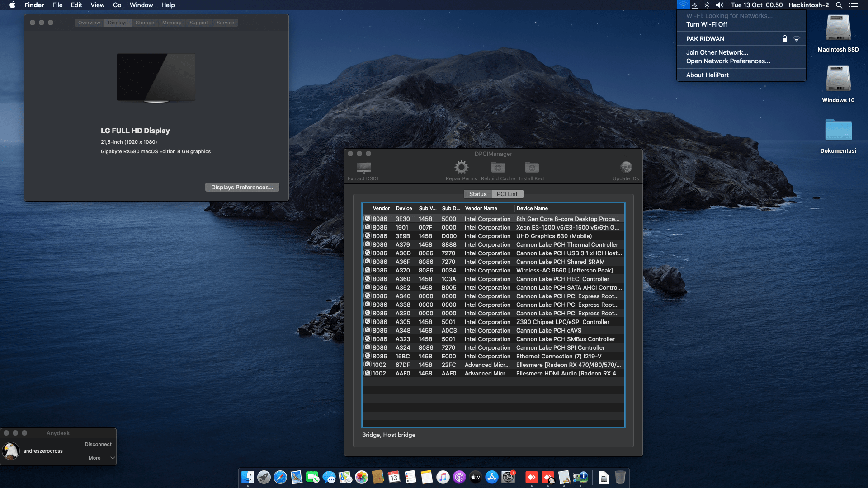Image resolution: width=868 pixels, height=488 pixels.
Task: Select the PCI List segment
Action: pos(507,194)
